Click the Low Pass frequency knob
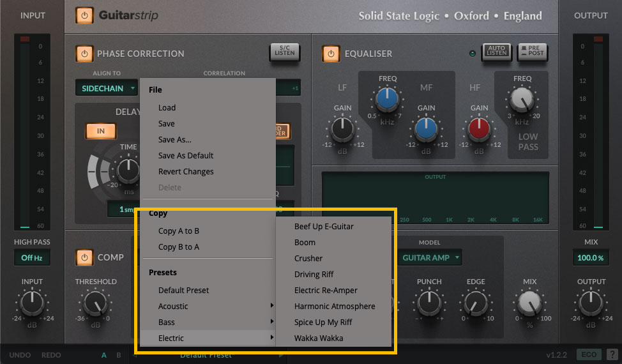622x364 pixels. point(522,99)
